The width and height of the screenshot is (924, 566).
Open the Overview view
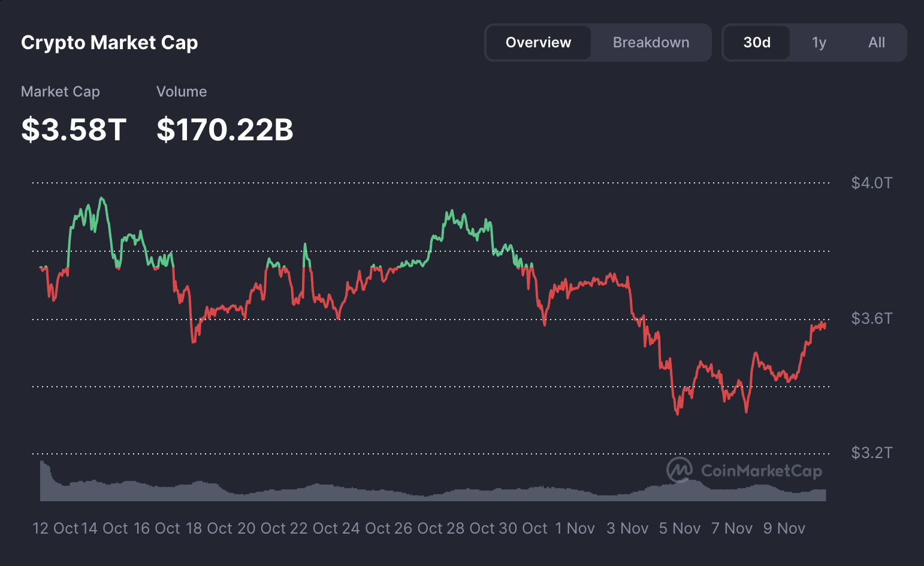click(538, 42)
